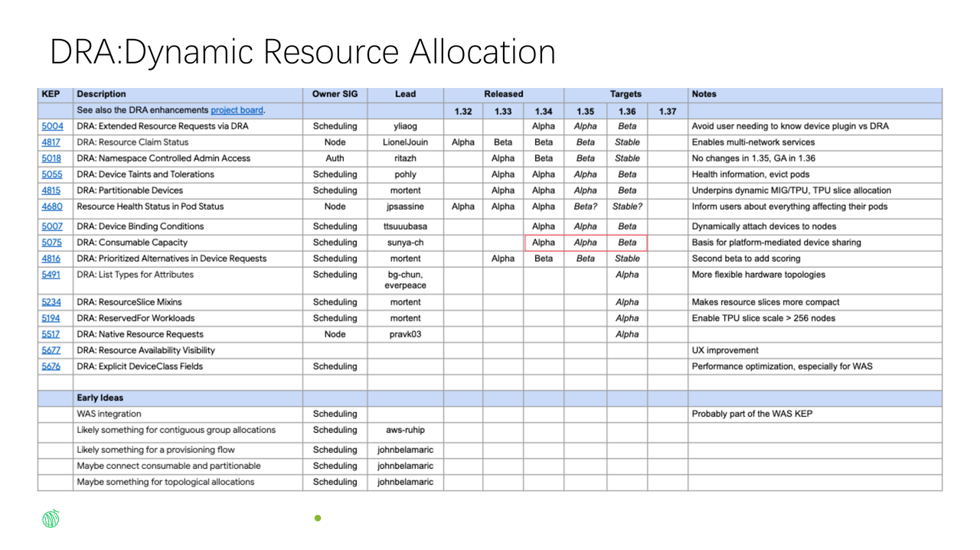This screenshot has height=550, width=980.
Task: Click the 'Released' column header
Action: pyautogui.click(x=503, y=94)
